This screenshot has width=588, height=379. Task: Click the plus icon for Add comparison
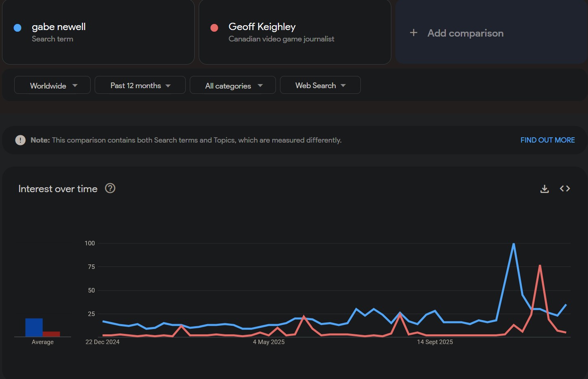(x=414, y=33)
